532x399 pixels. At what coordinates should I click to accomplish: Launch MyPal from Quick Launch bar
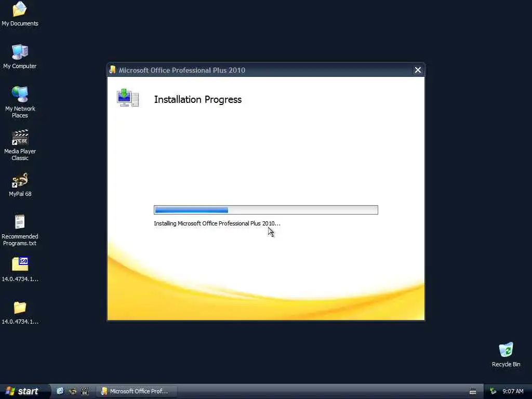[72, 391]
